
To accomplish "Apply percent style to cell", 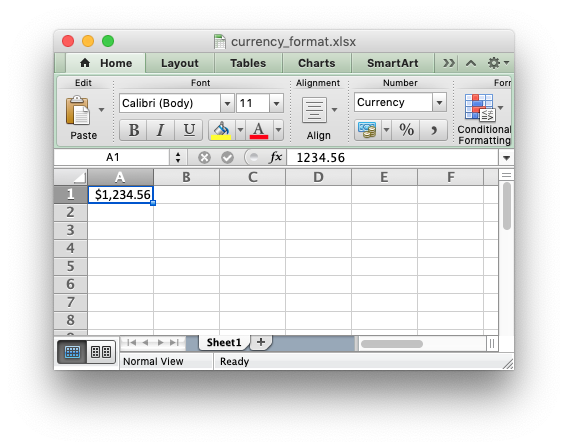I will point(406,130).
